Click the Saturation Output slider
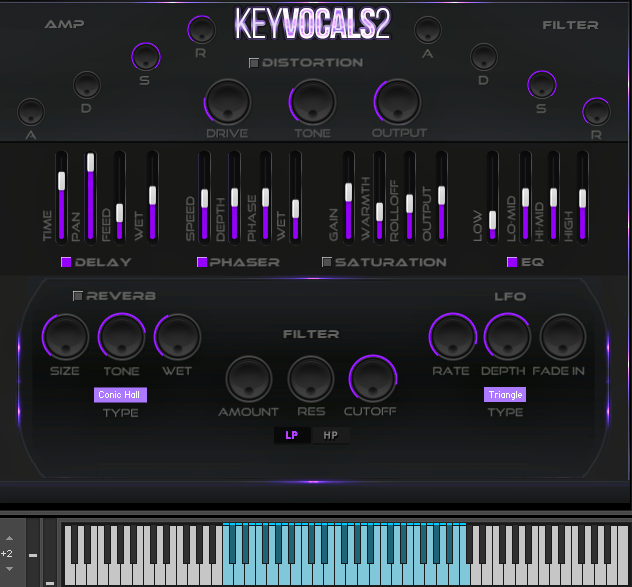 (441, 198)
